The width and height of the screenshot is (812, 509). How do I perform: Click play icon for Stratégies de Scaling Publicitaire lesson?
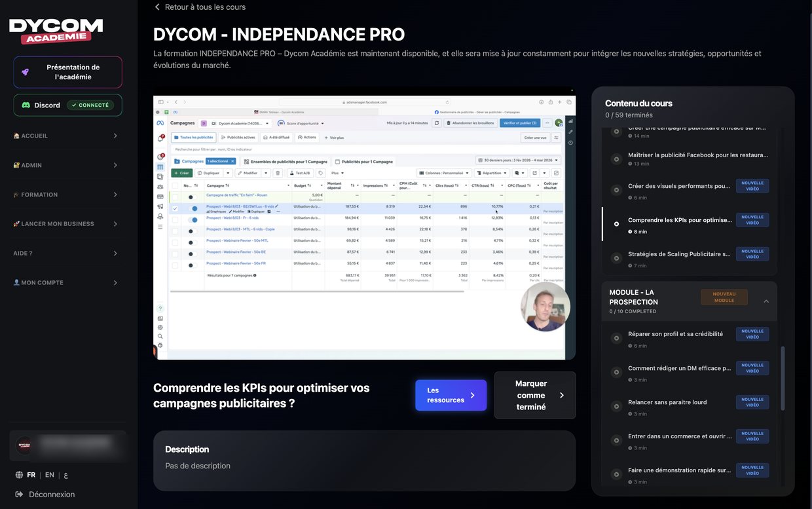(x=616, y=258)
